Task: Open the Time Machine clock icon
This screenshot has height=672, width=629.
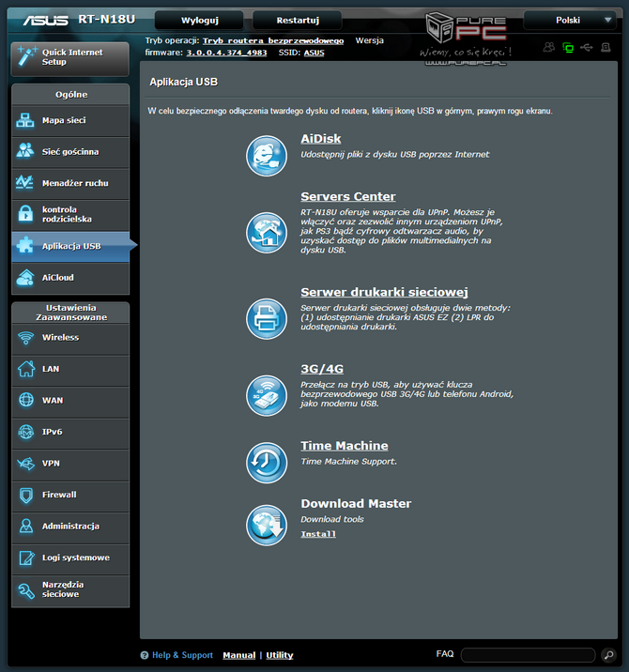Action: [267, 462]
